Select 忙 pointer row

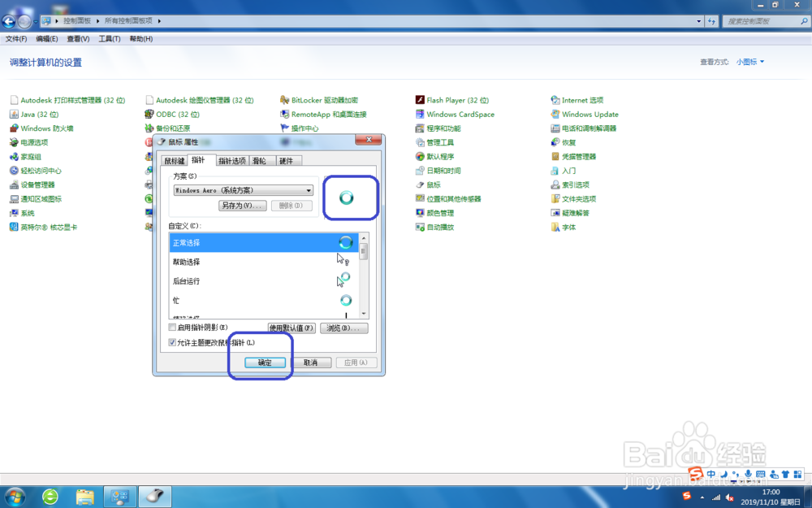[x=264, y=300]
